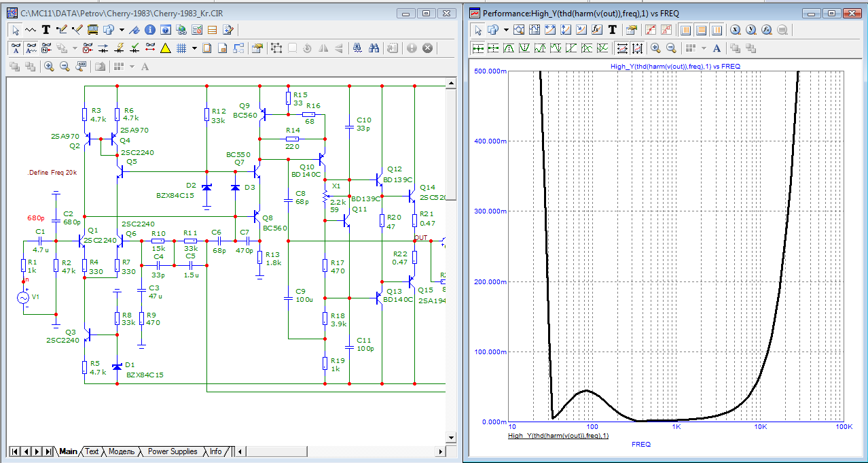Toggle grid text display (glasses A icon)
Viewport: 868px width, 463px height.
pos(15,48)
